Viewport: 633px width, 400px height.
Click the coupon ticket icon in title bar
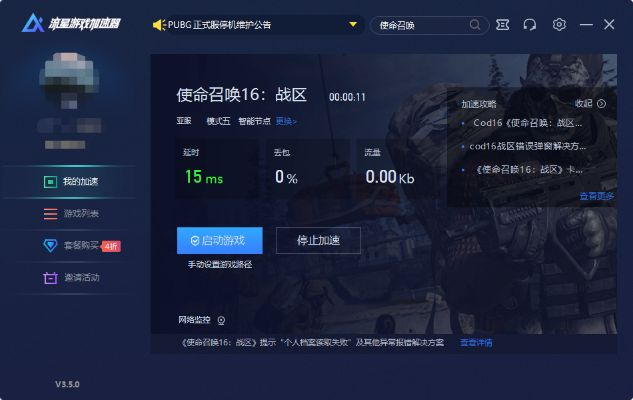coord(502,24)
